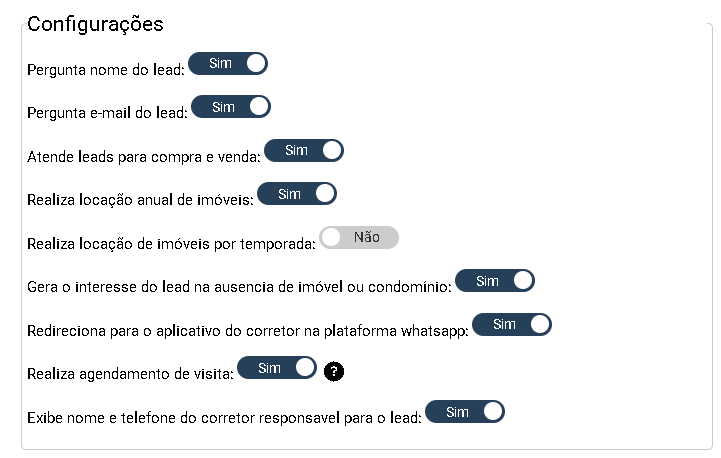Select the 'Atende leads para compra e venda:' label
The height and width of the screenshot is (458, 721).
[144, 157]
